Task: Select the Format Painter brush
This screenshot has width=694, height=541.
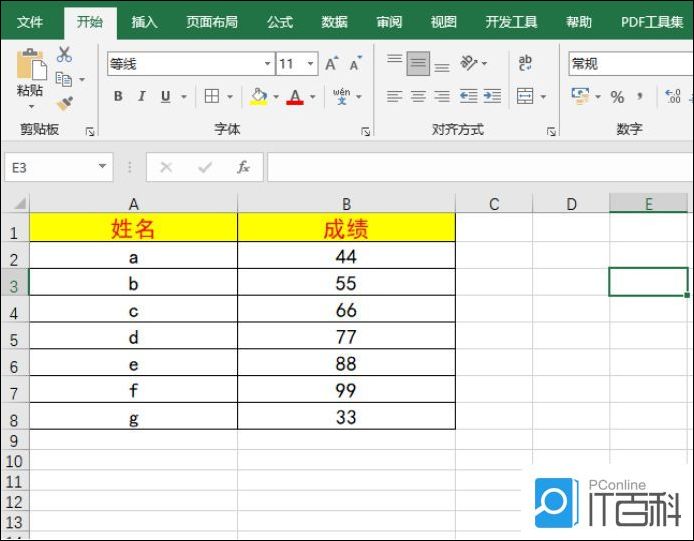Action: click(65, 104)
